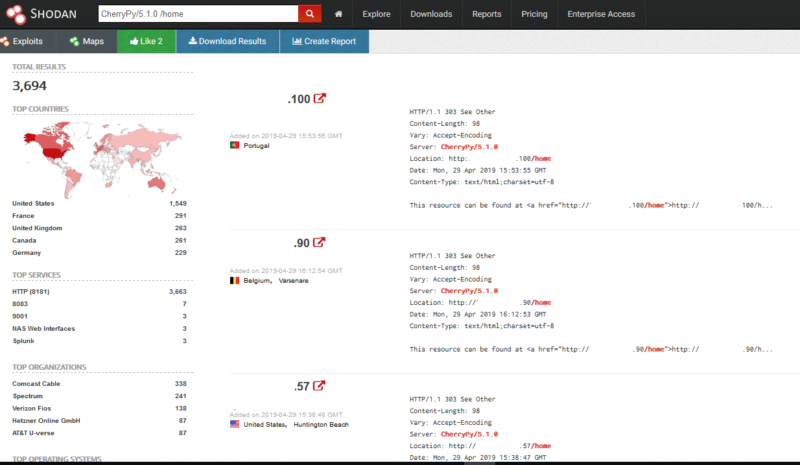Switch to the Maps tab
Viewport: 800px width, 465px height.
click(x=87, y=41)
